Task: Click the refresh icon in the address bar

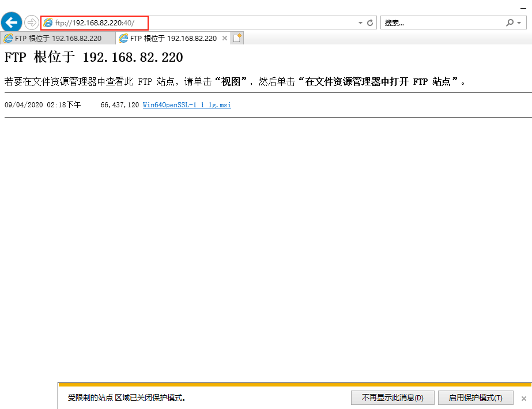Action: [x=369, y=22]
